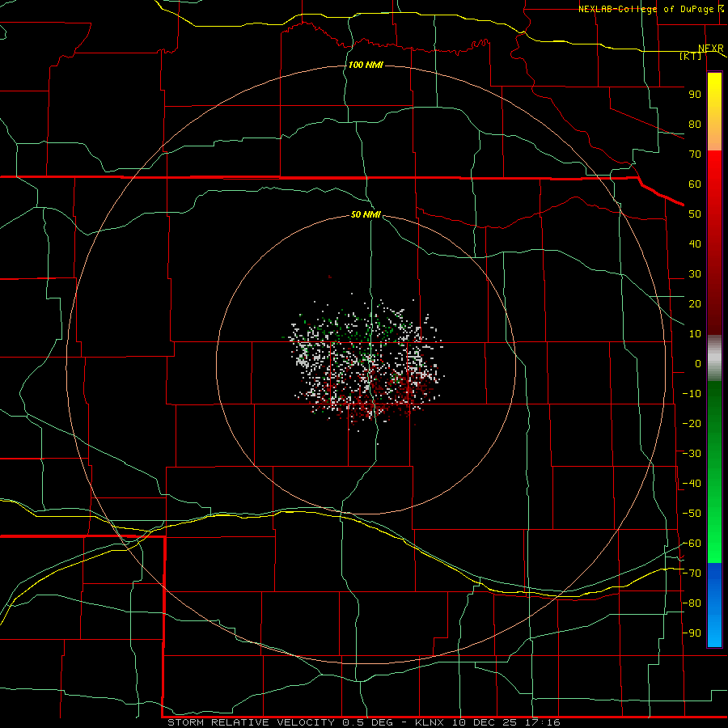
Task: Select the -40 scale label
Action: click(x=692, y=484)
